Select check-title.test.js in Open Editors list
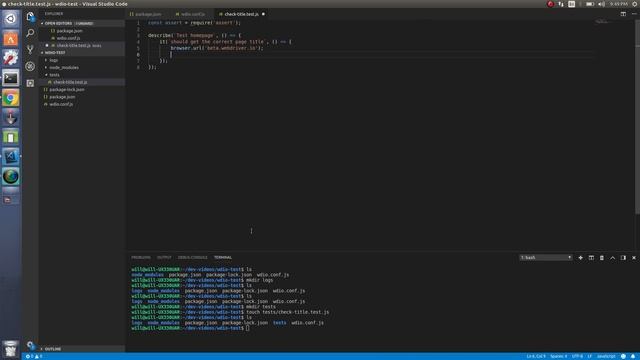640x360 pixels. 73,45
